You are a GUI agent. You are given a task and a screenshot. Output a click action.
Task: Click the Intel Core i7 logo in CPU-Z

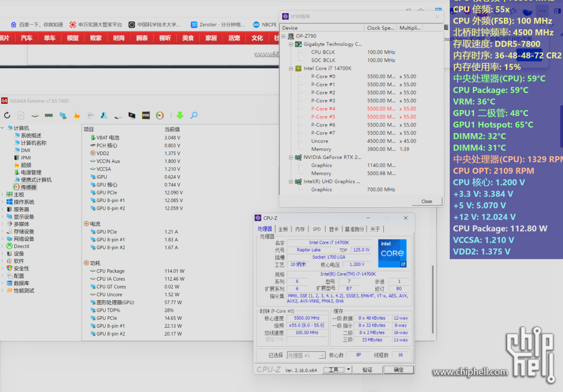point(392,253)
